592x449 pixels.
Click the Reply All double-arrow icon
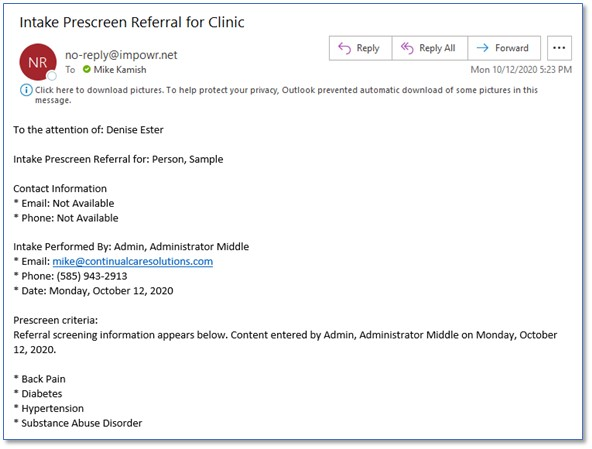click(x=407, y=48)
